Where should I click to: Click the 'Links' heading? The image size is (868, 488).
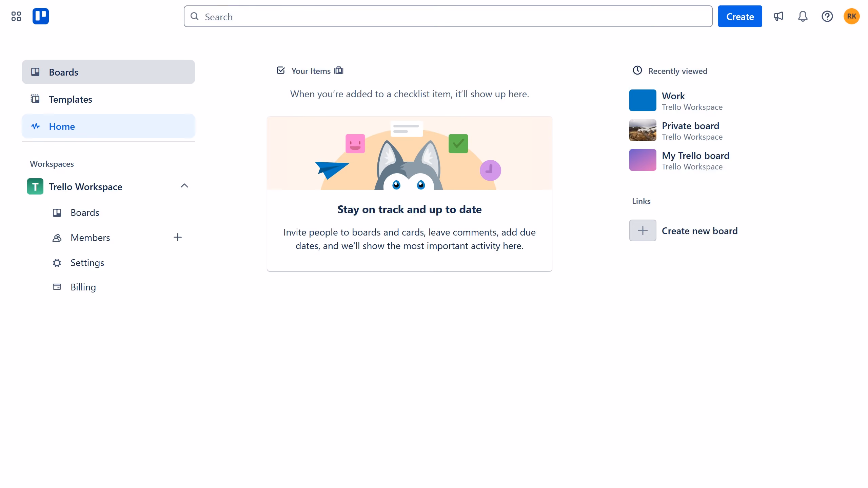641,201
